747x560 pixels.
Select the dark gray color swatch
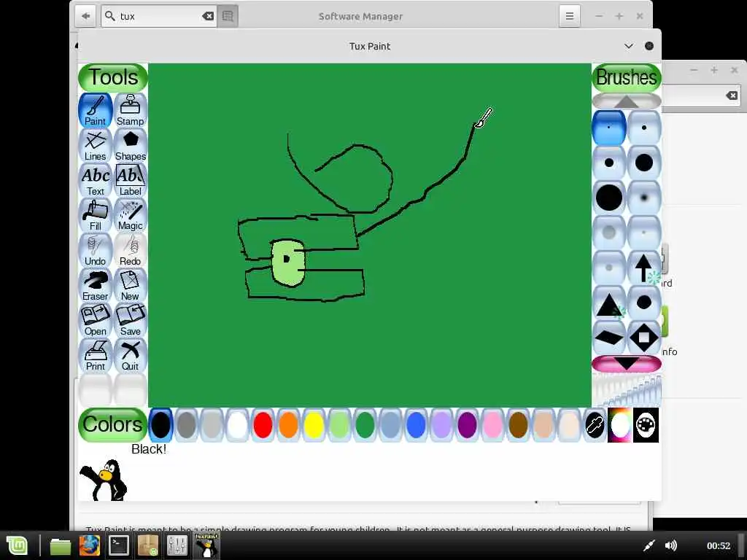click(x=186, y=425)
